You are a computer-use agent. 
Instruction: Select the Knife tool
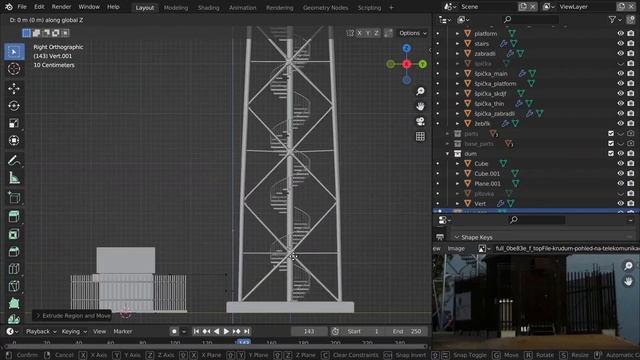(x=14, y=286)
